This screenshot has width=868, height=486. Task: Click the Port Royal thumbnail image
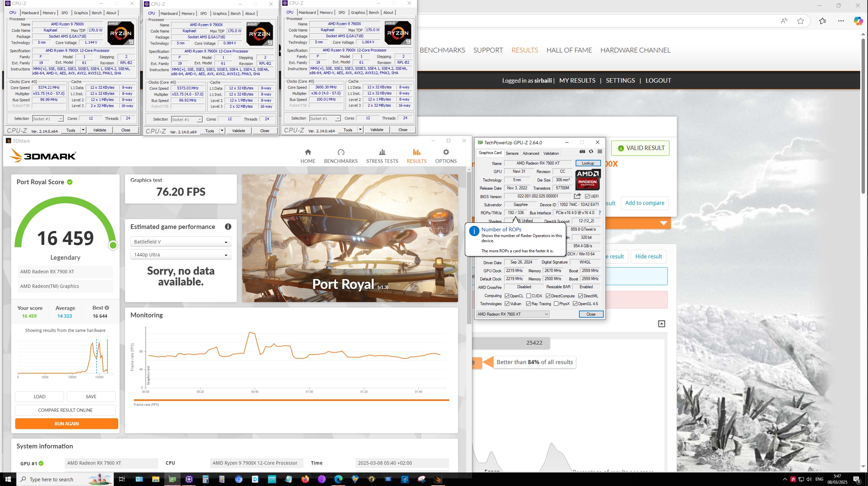pos(350,238)
